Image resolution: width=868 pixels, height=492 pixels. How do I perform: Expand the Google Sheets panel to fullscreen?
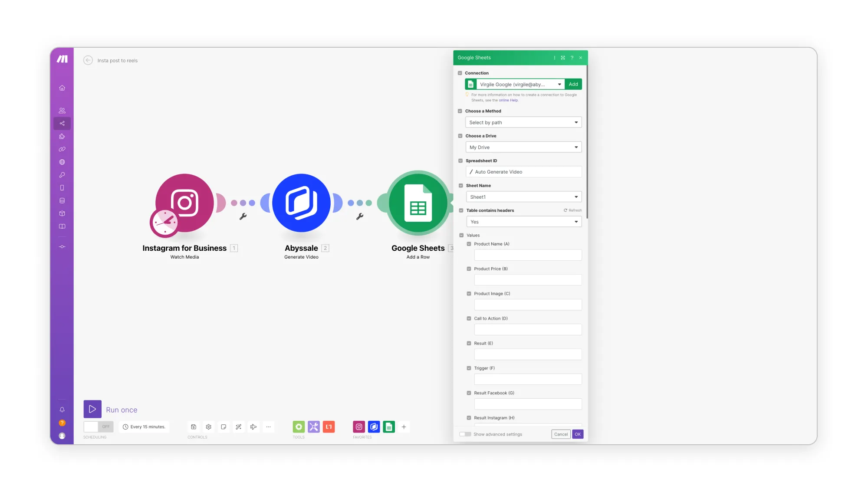pyautogui.click(x=563, y=58)
